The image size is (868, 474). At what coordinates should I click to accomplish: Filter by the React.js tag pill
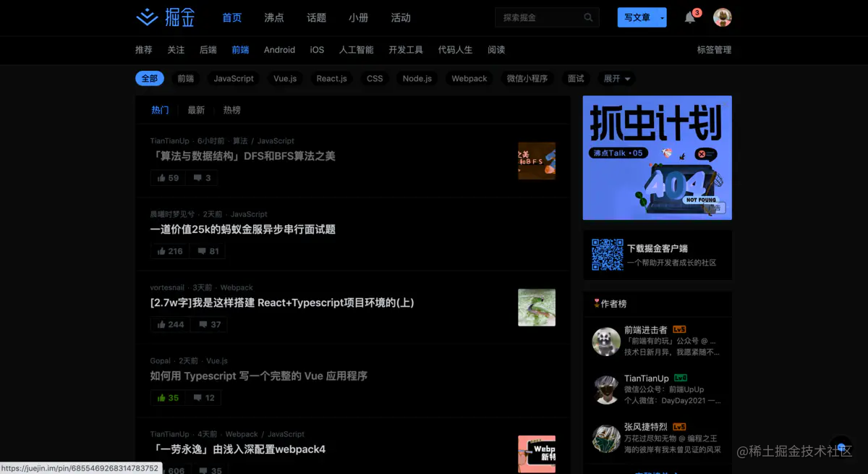(331, 78)
